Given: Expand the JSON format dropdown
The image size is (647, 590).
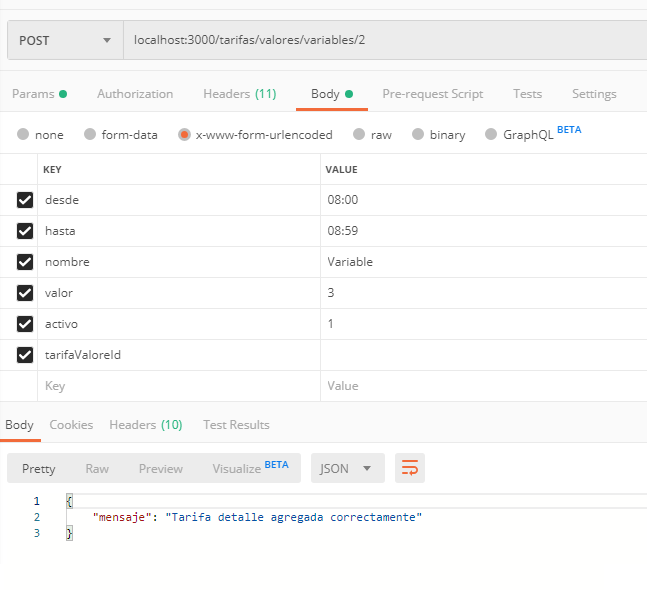Looking at the screenshot, I should click(x=346, y=468).
